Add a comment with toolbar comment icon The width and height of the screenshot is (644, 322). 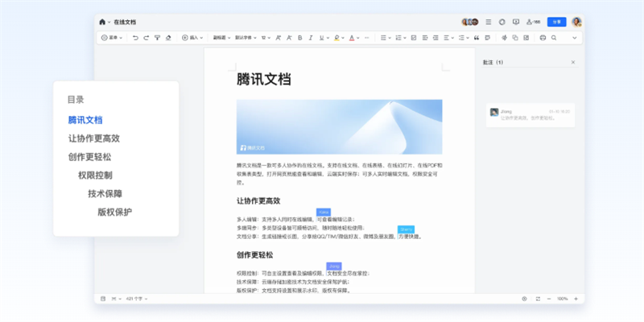point(488,38)
